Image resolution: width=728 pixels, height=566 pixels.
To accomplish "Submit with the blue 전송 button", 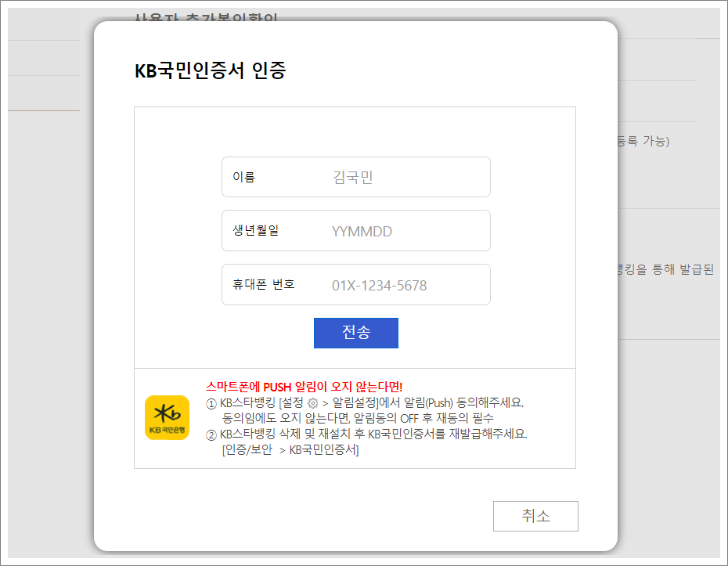I will [x=356, y=333].
